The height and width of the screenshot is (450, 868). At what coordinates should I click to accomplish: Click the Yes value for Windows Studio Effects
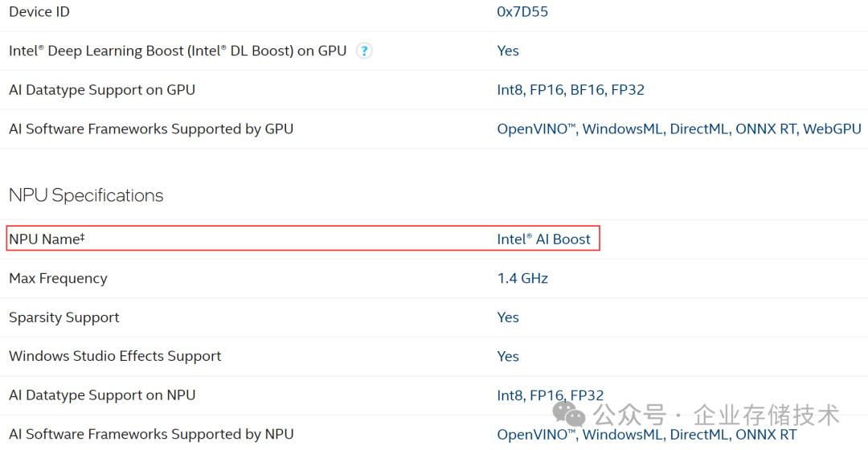coord(508,356)
